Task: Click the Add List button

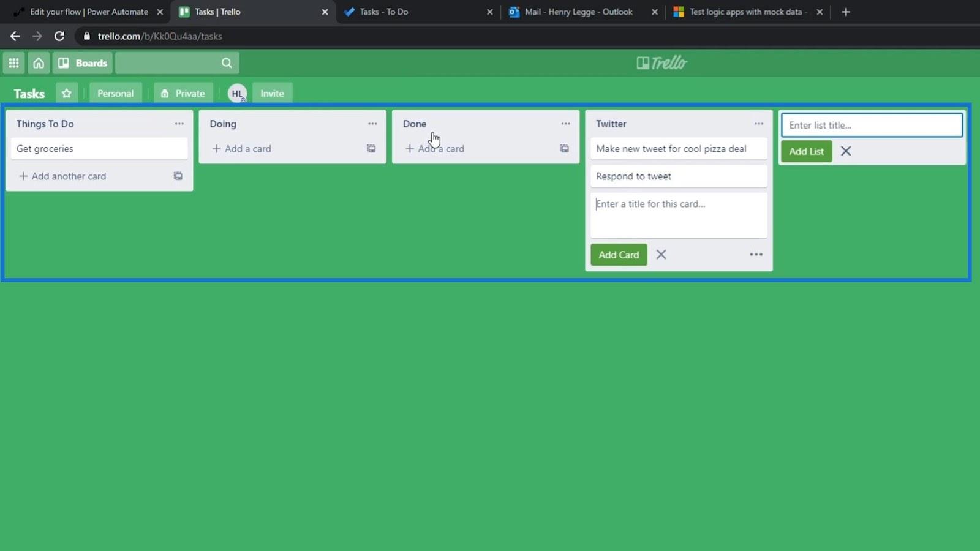Action: [x=806, y=151]
